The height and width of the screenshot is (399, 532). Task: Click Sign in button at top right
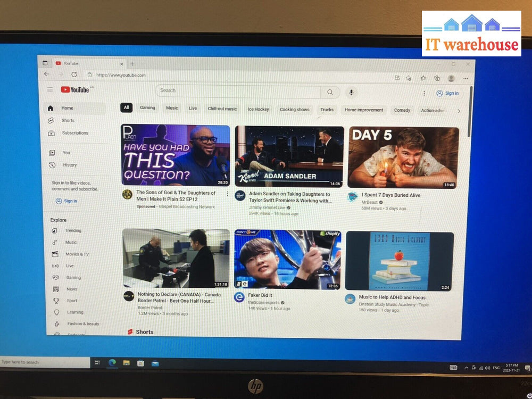pos(447,93)
